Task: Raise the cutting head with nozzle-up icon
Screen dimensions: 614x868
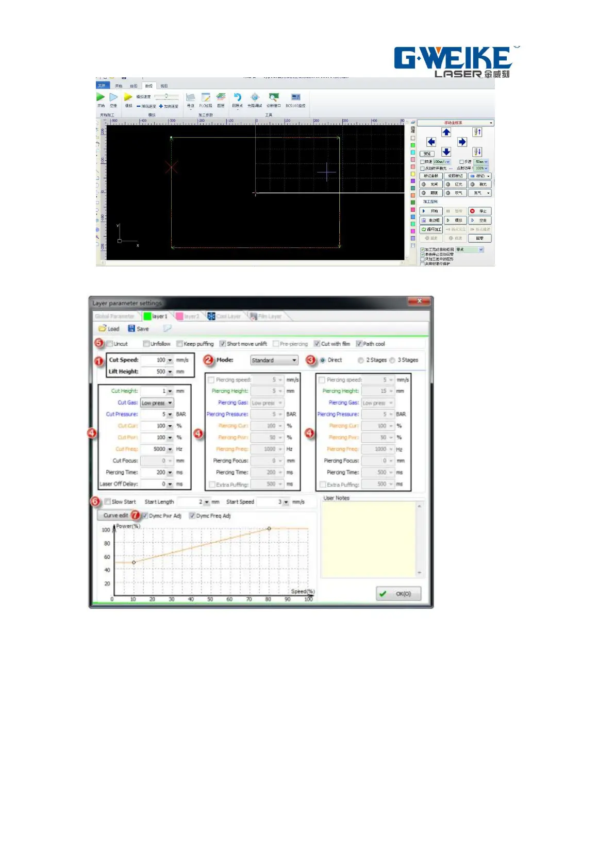Action: [x=477, y=132]
